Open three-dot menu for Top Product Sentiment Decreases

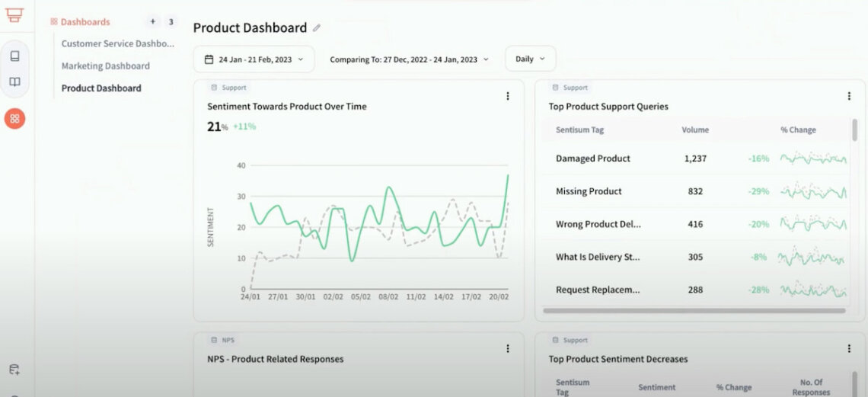coord(849,348)
